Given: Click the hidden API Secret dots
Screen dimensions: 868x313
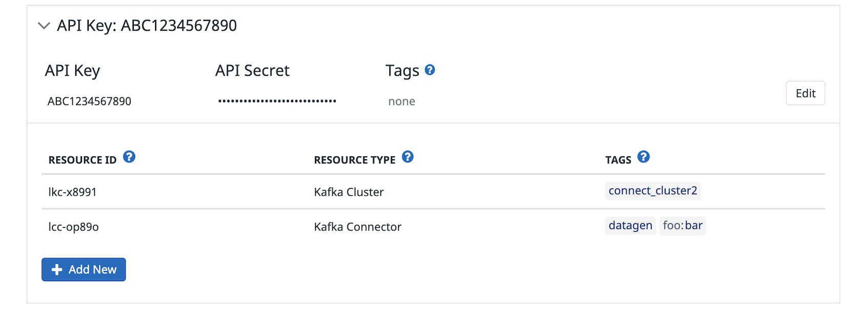Looking at the screenshot, I should 277,100.
